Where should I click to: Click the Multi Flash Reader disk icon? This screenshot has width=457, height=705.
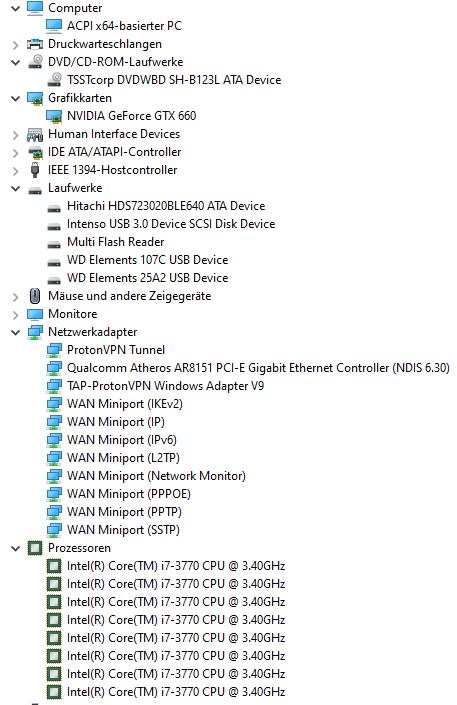click(x=54, y=244)
